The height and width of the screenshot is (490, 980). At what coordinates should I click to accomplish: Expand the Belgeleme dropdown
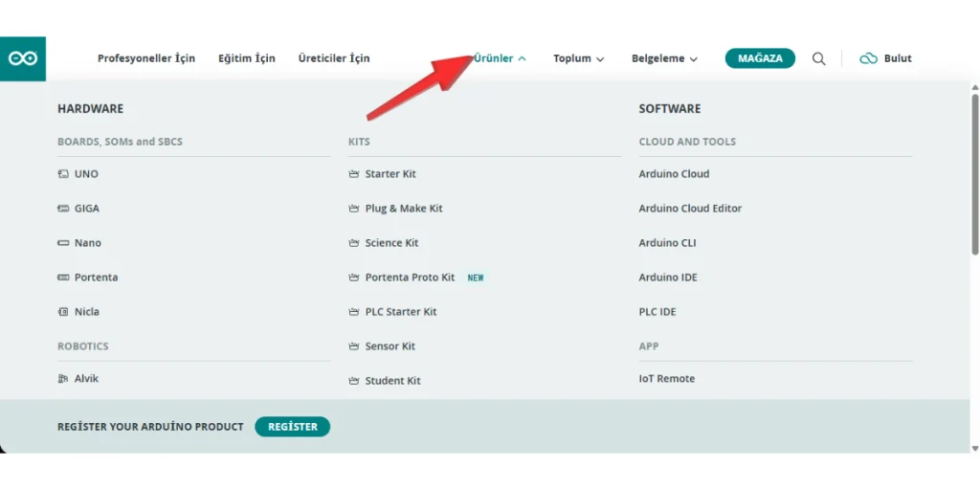click(664, 58)
